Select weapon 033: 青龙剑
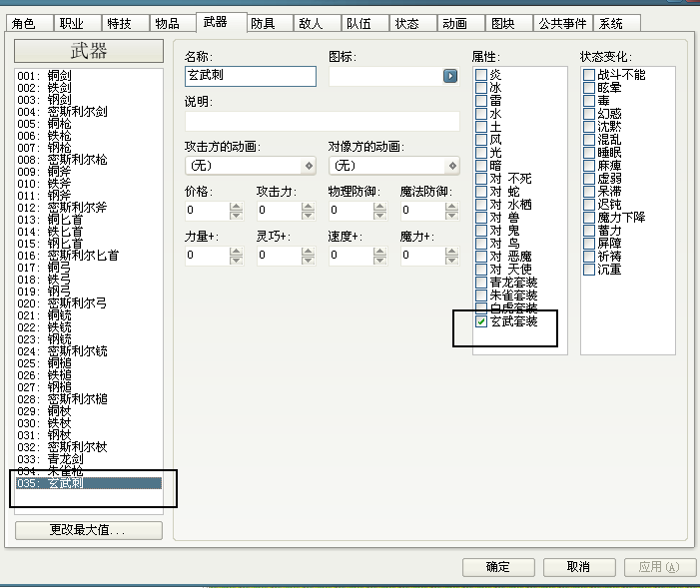The height and width of the screenshot is (588, 700). click(x=89, y=459)
